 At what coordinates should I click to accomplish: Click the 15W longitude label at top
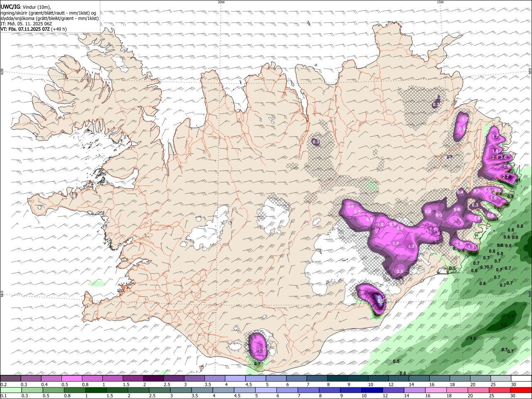tap(440, 2)
